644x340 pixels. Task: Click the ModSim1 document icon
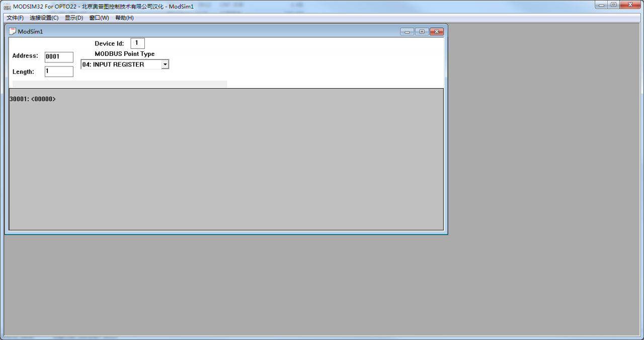coord(13,31)
